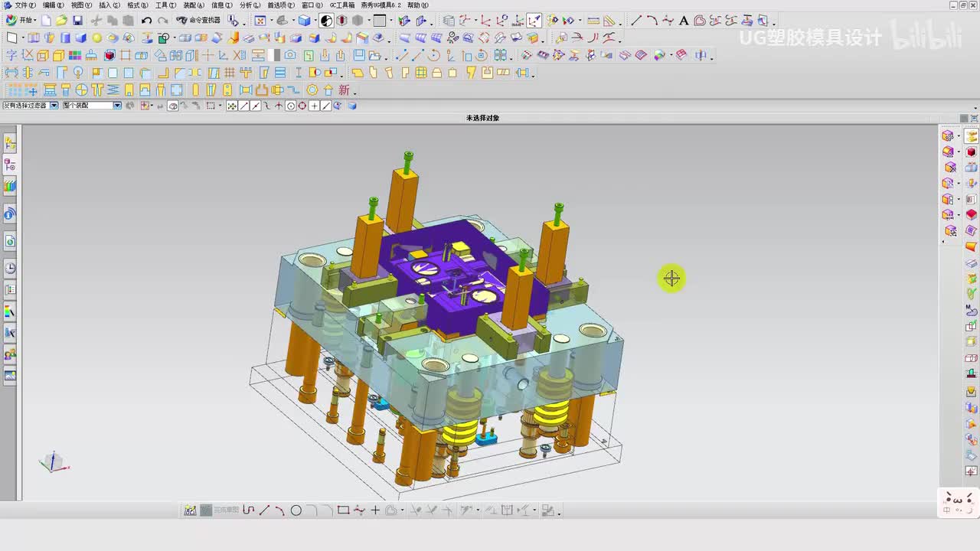Open the Part Navigator in the resource bar

point(10,164)
